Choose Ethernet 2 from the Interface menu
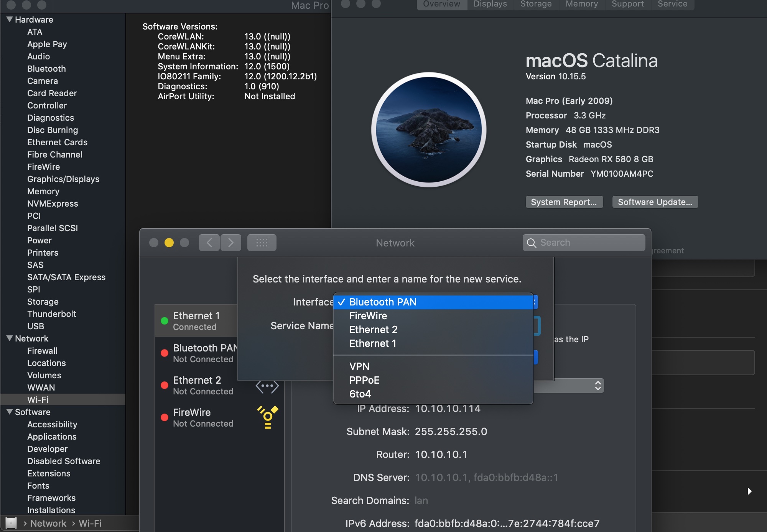 tap(433, 330)
